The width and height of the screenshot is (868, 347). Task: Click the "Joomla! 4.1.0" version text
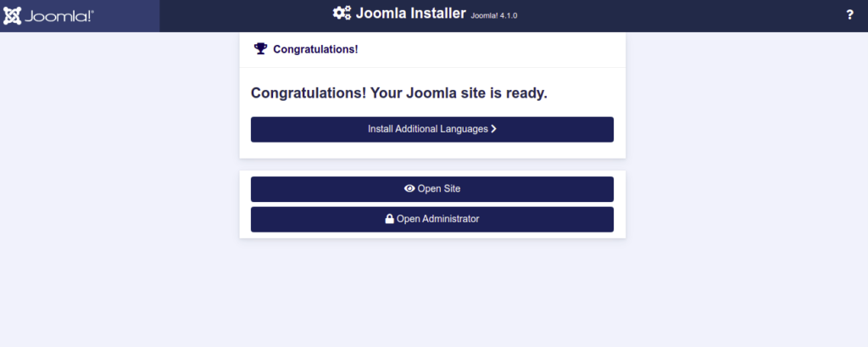coord(494,15)
